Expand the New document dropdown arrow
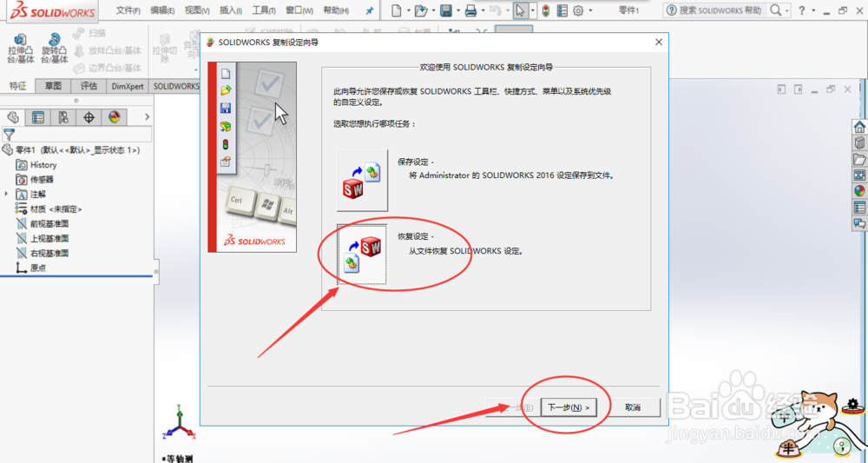The image size is (868, 463). [409, 10]
